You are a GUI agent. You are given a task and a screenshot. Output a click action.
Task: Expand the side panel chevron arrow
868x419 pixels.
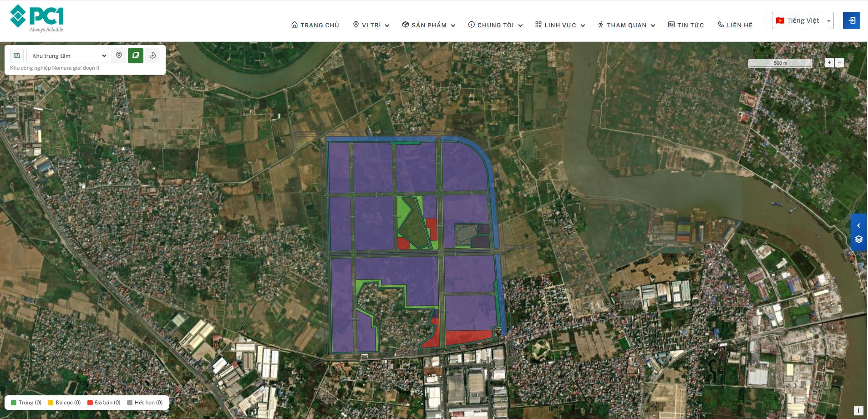pyautogui.click(x=858, y=225)
